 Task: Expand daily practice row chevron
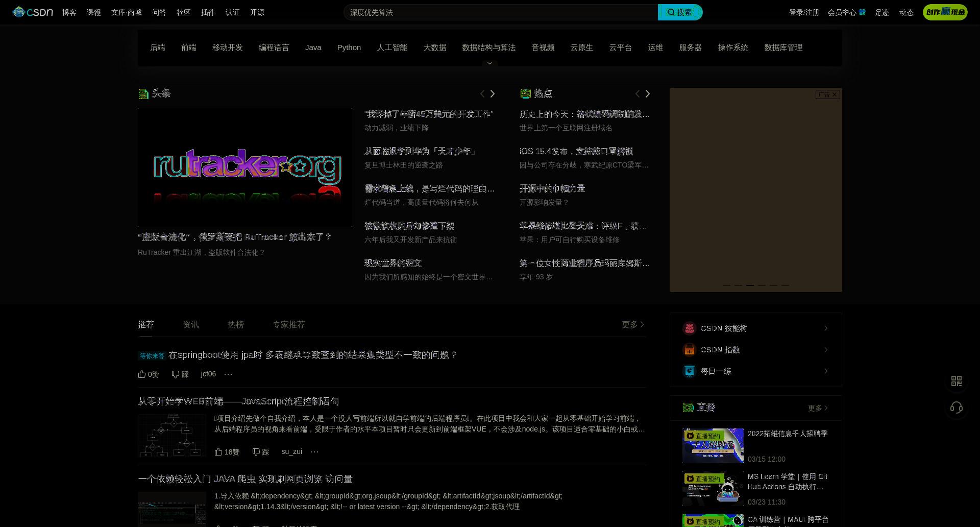826,371
